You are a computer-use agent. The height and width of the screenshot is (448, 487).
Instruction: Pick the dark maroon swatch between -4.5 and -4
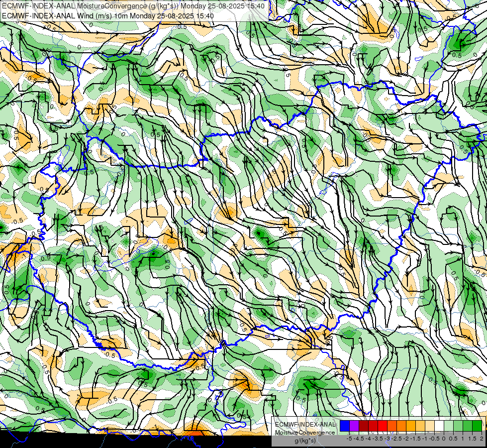[x=364, y=426]
